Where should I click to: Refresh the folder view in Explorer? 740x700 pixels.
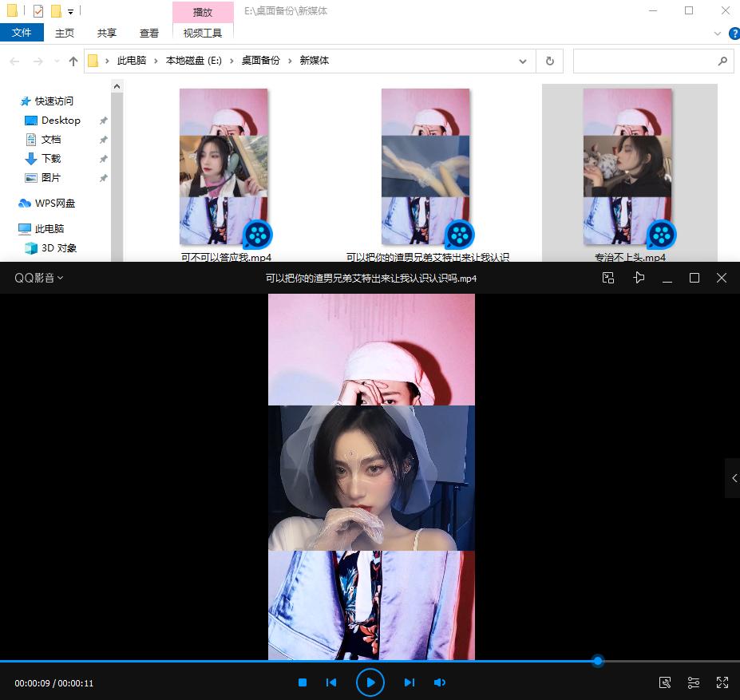click(x=549, y=61)
